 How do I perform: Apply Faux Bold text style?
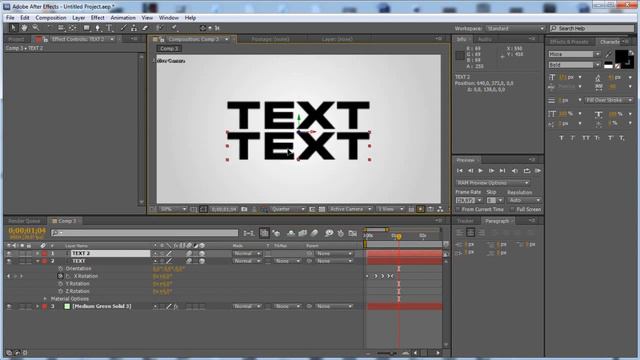(562, 138)
